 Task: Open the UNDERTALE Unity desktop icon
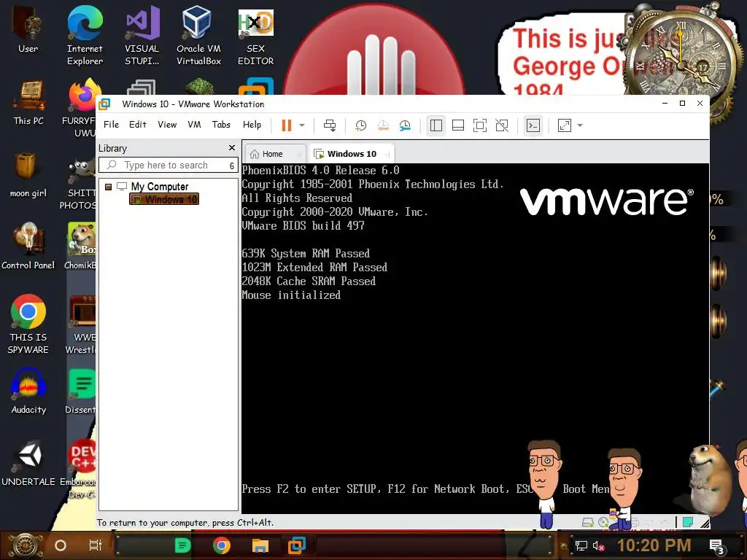(x=28, y=463)
